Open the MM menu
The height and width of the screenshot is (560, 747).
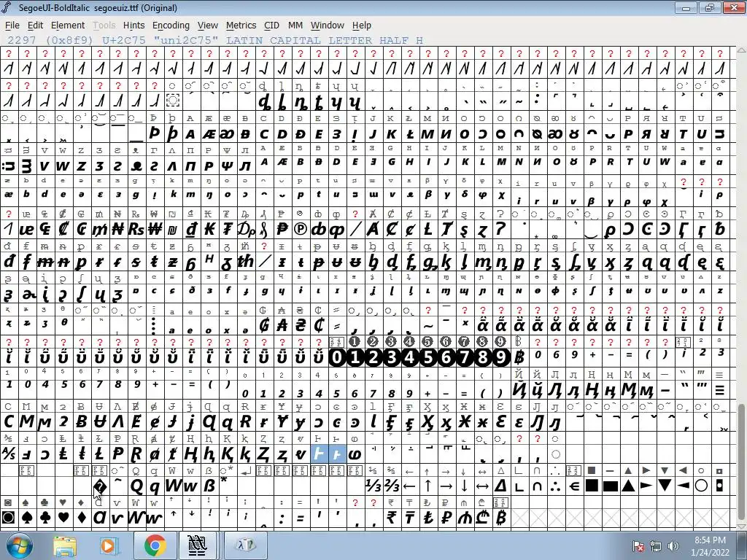295,26
